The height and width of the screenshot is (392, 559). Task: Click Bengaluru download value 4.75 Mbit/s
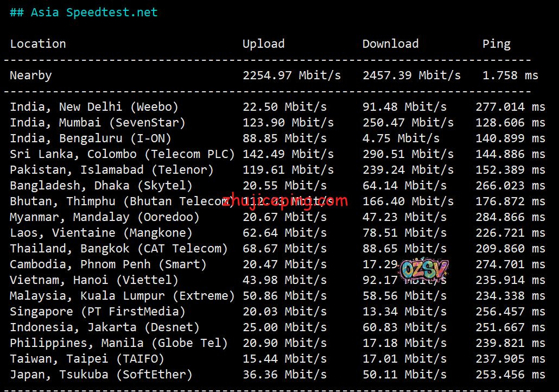tap(401, 138)
